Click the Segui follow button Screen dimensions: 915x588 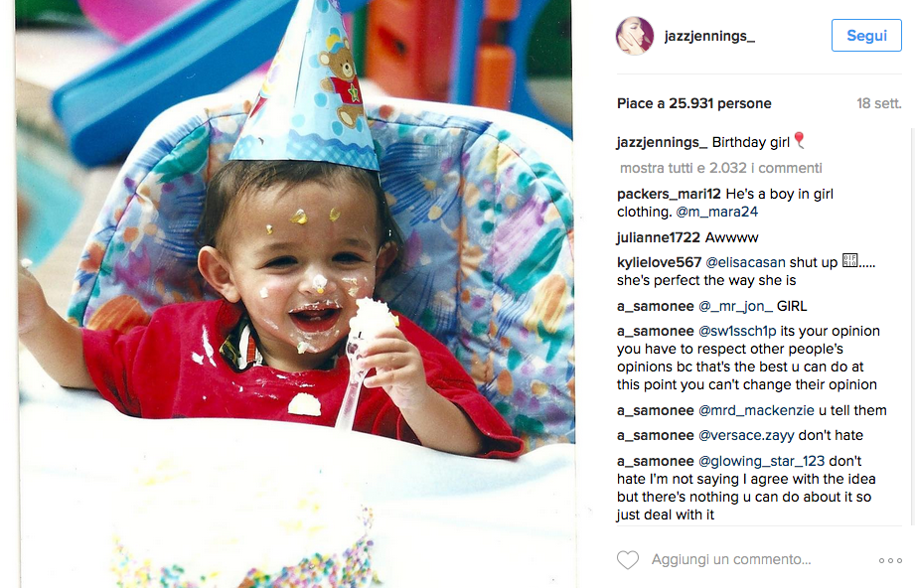(866, 36)
